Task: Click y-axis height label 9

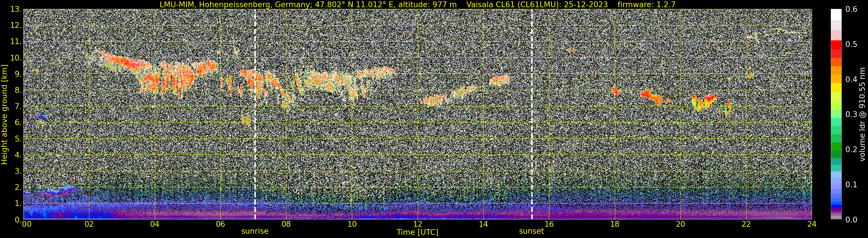Action: (18, 74)
